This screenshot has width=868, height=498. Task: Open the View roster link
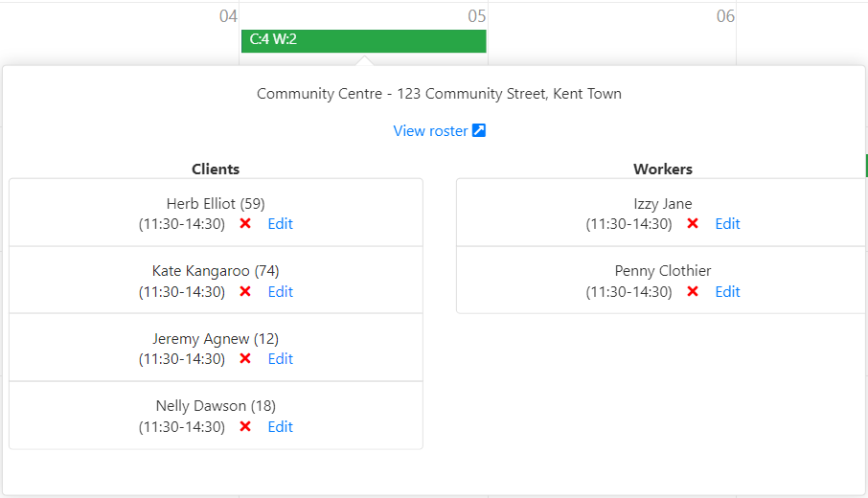[431, 131]
